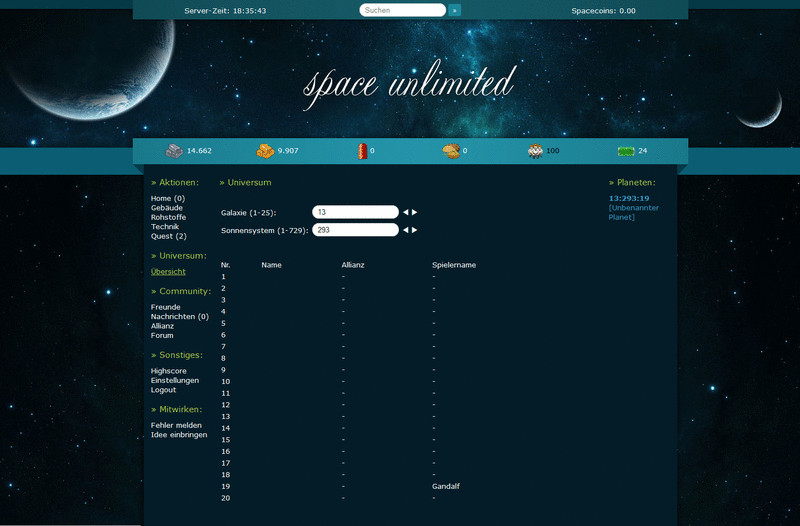This screenshot has height=526, width=800.
Task: Click the Mitwirken sidebar heading
Action: [x=177, y=410]
